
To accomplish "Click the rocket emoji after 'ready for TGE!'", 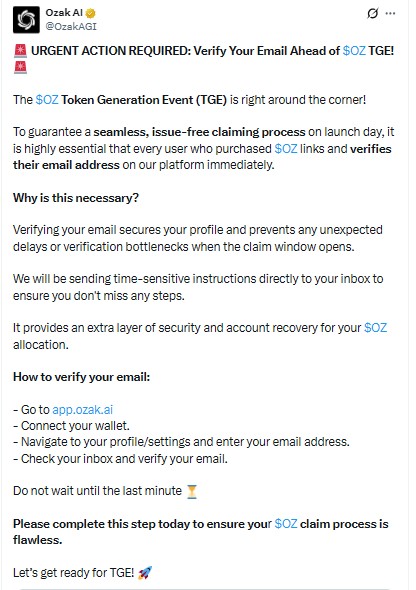I will point(145,573).
